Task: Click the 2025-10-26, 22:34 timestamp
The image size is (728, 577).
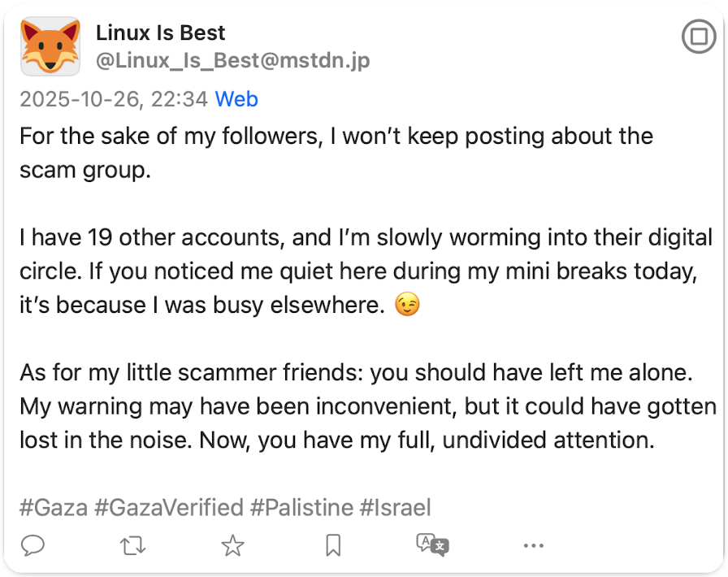Action: pyautogui.click(x=113, y=99)
